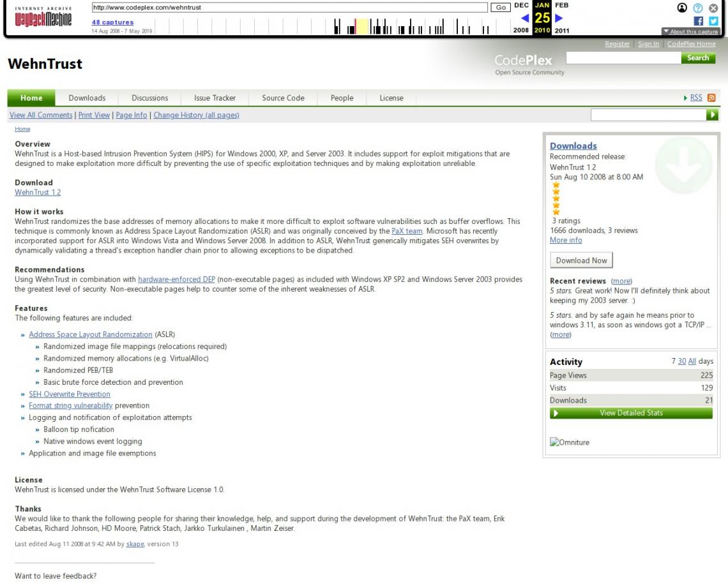728x582 pixels.
Task: Open View All Comments
Action: [41, 115]
